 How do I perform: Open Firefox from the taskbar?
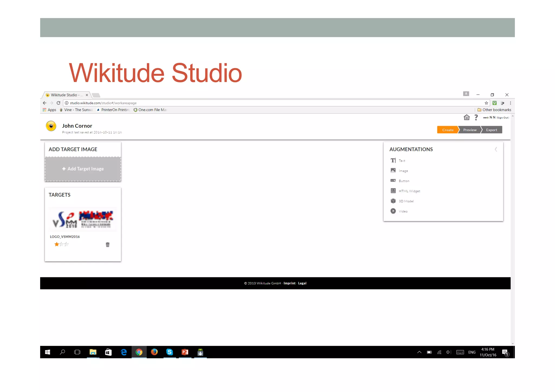pyautogui.click(x=154, y=352)
